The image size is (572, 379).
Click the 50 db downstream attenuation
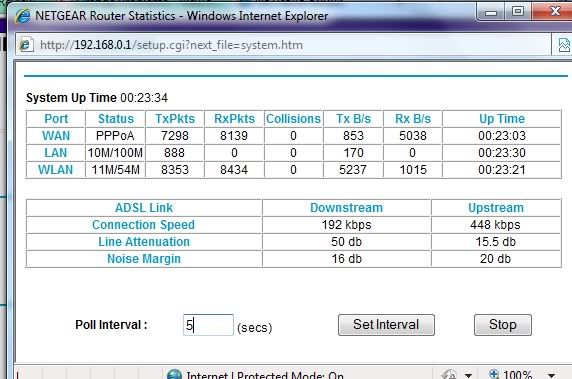(x=347, y=241)
